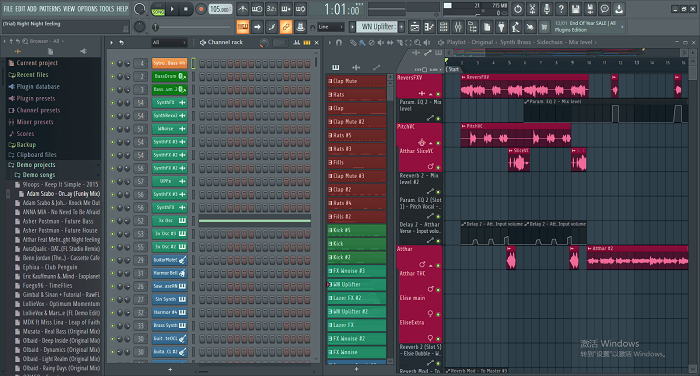Open the TOOLS menu
Image resolution: width=700 pixels, height=376 pixels.
pos(107,8)
